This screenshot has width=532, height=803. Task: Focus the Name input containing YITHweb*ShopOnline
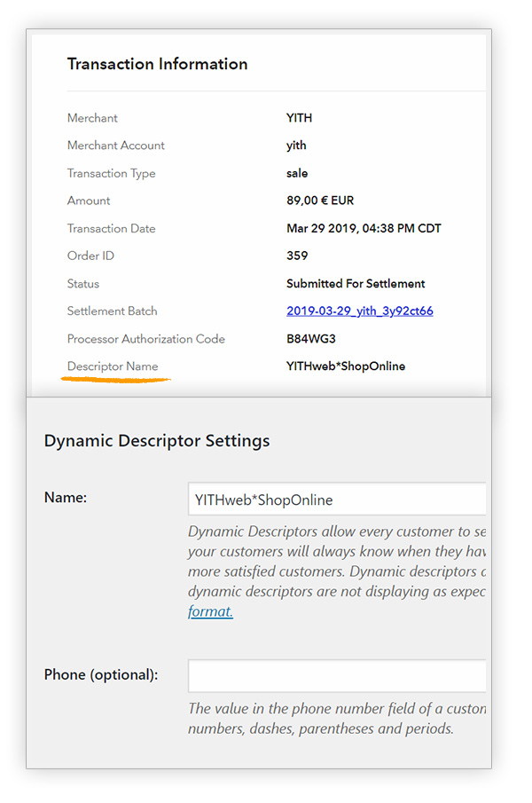coord(337,500)
